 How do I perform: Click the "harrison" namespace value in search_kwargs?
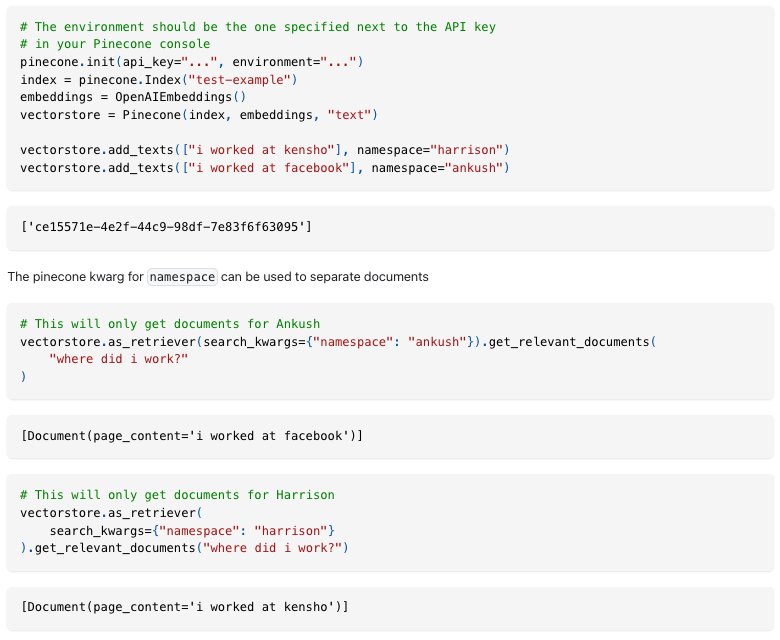pos(291,531)
